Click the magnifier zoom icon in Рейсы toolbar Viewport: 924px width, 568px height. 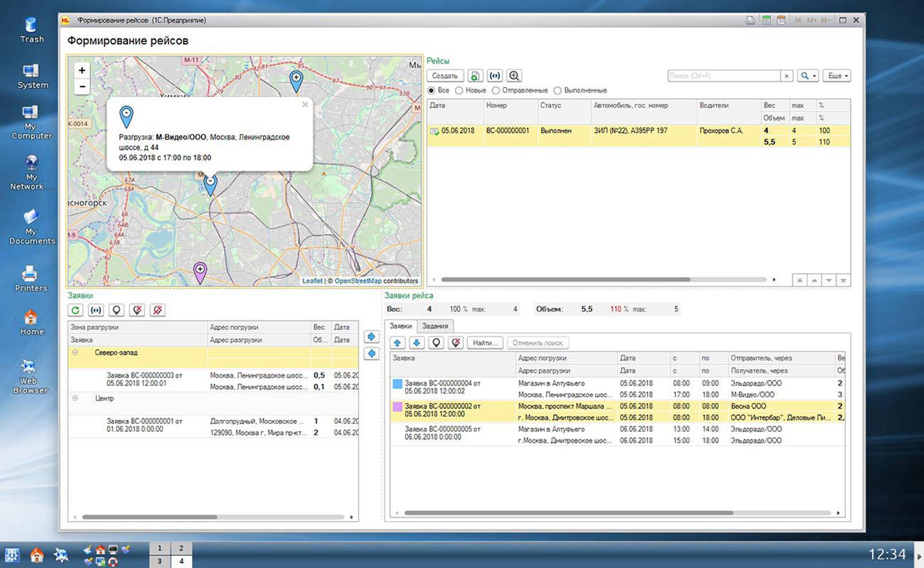pyautogui.click(x=515, y=76)
